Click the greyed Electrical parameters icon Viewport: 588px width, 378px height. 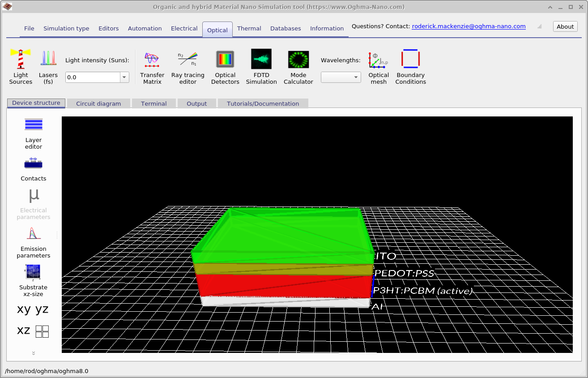pos(34,204)
